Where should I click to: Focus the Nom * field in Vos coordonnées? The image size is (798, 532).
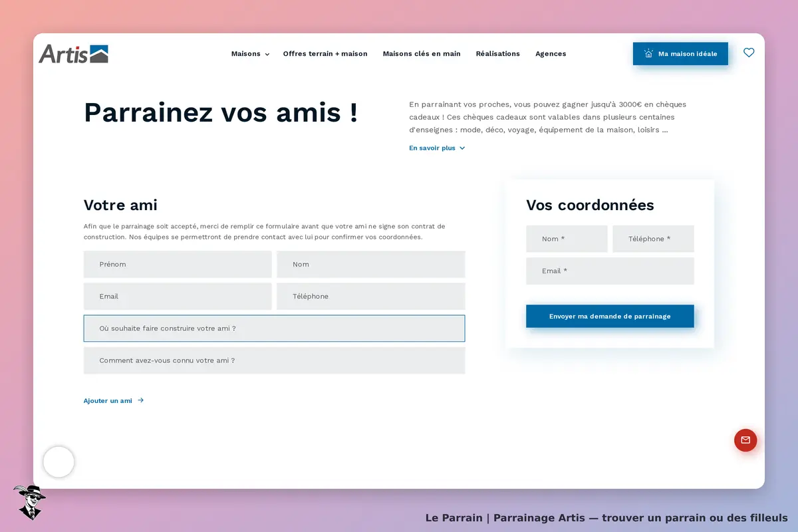point(567,239)
